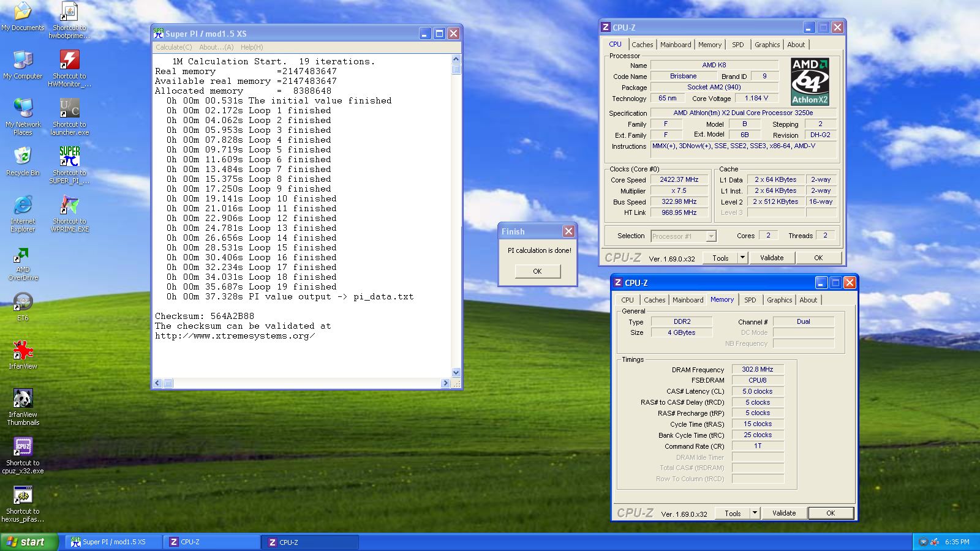Click the AMD Athlon X2 logo in CPU-Z

click(810, 81)
